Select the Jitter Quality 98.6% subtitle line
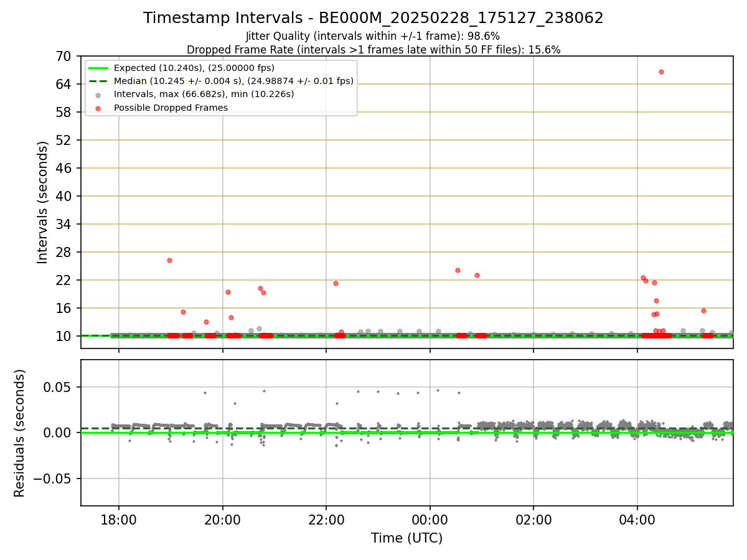 (373, 36)
